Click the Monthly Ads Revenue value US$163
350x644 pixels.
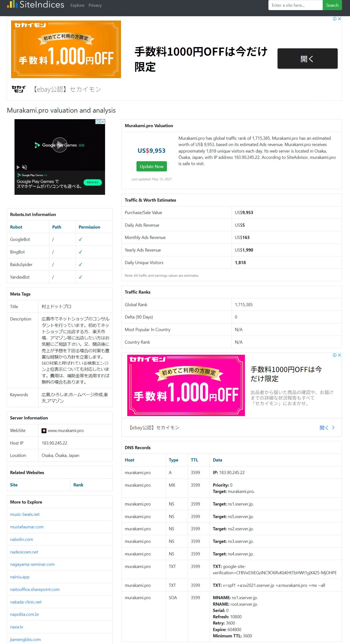point(242,237)
